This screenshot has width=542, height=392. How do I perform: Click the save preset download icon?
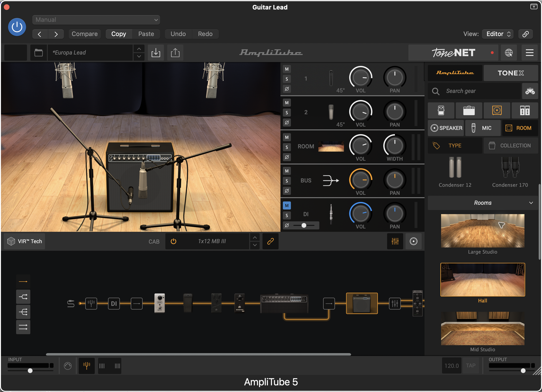click(156, 53)
